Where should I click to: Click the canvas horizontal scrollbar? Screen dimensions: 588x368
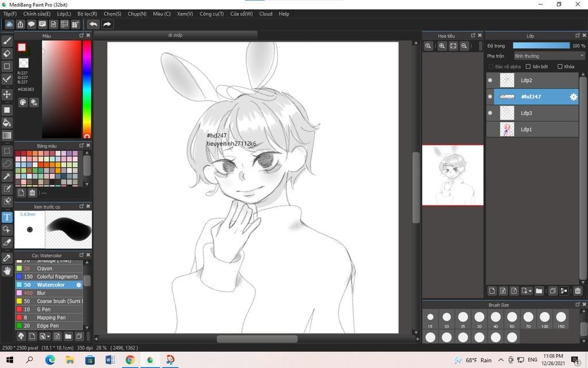coord(257,339)
